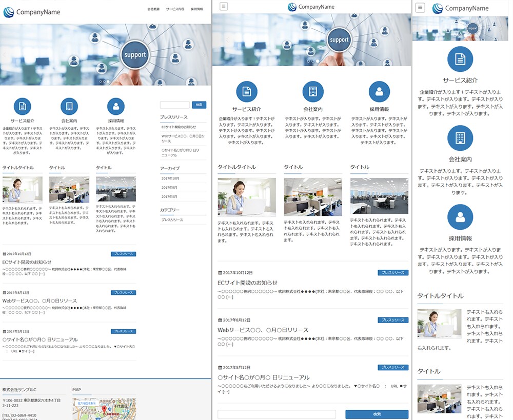Click the wide 検索 button in tablet layout
The image size is (513, 420).
(x=377, y=414)
